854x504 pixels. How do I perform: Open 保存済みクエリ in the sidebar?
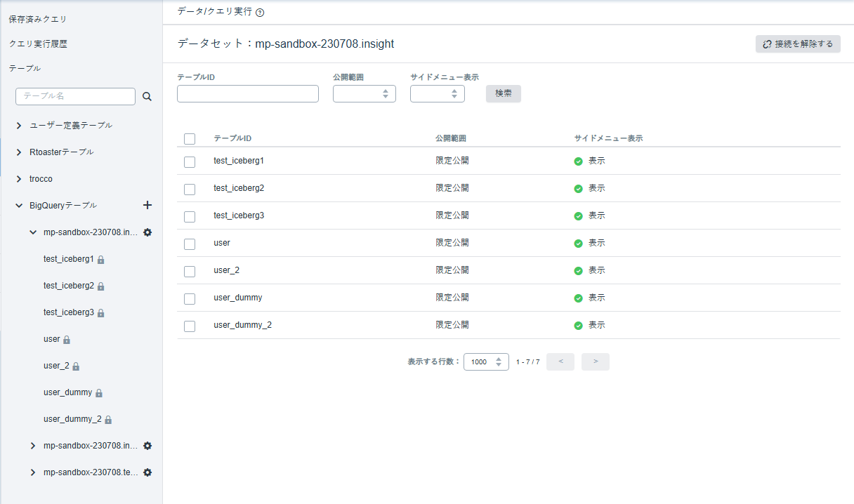point(38,19)
